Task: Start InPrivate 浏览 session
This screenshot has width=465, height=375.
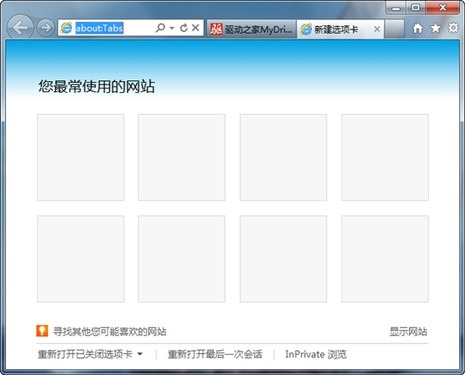Action: [316, 354]
